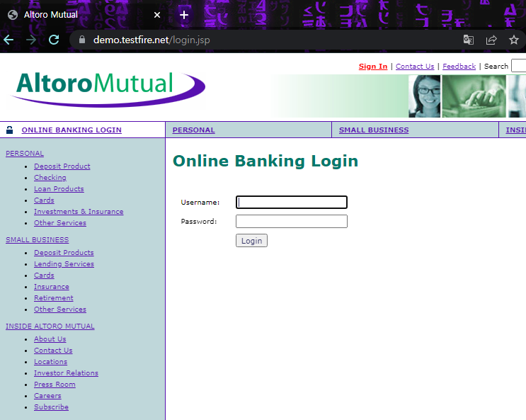This screenshot has height=420, width=526.
Task: Click the browser forward arrow
Action: tap(31, 40)
